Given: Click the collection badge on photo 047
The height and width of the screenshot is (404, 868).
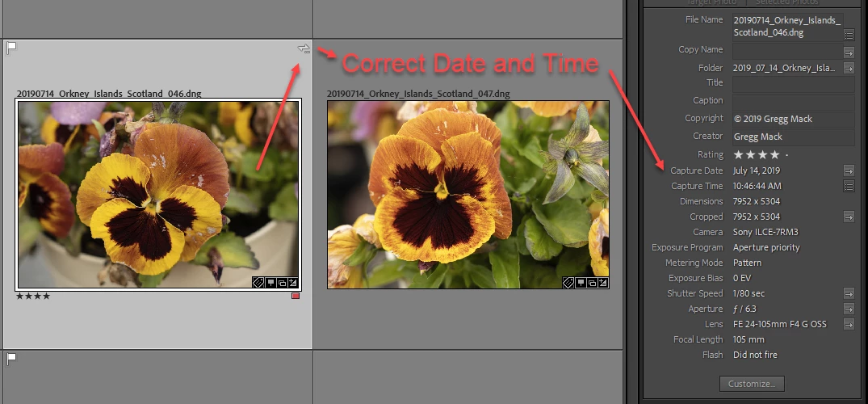Looking at the screenshot, I should tap(592, 283).
